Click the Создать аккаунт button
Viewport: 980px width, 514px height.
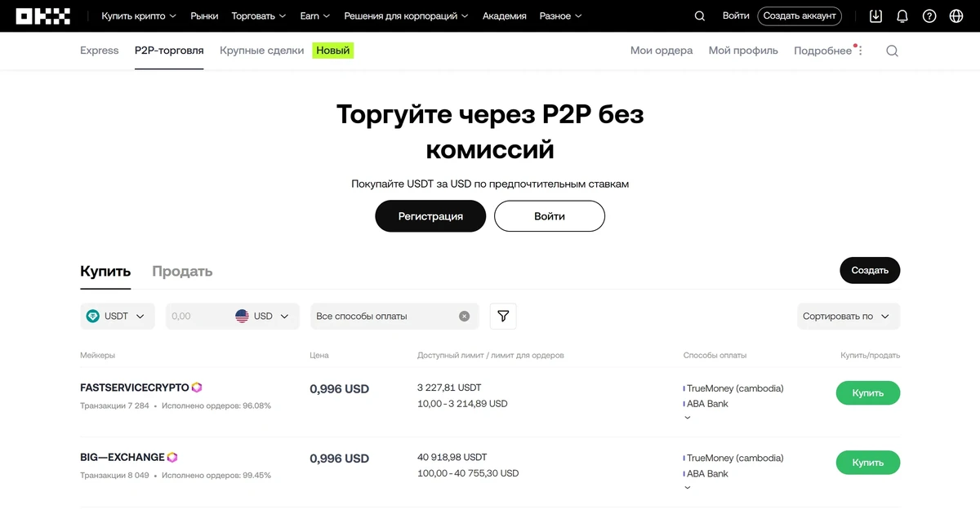[x=800, y=16]
